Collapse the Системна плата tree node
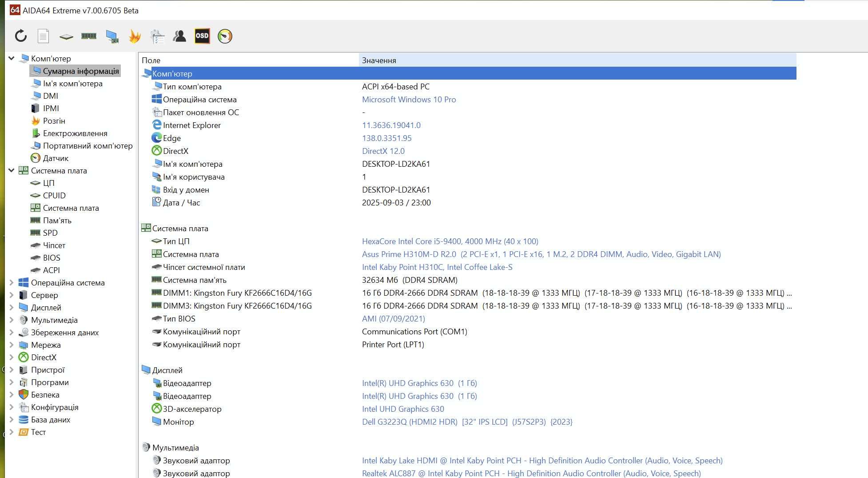 [x=12, y=170]
